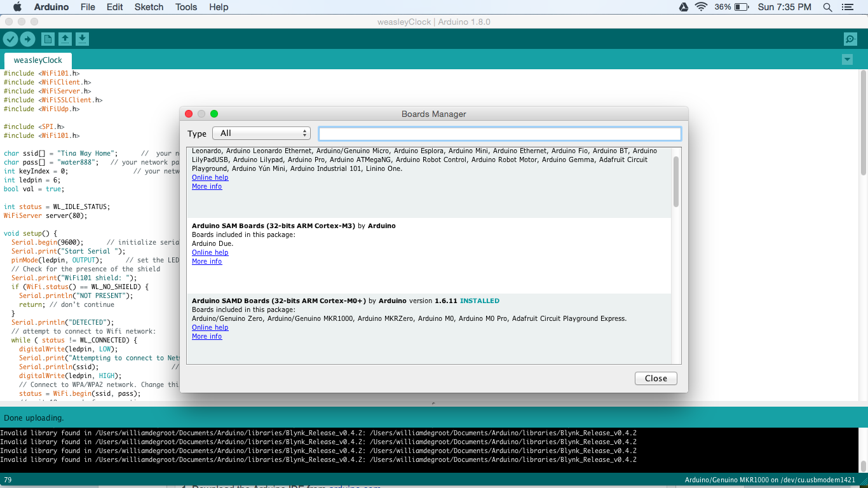Open the Help menu
The image size is (868, 488).
click(219, 7)
